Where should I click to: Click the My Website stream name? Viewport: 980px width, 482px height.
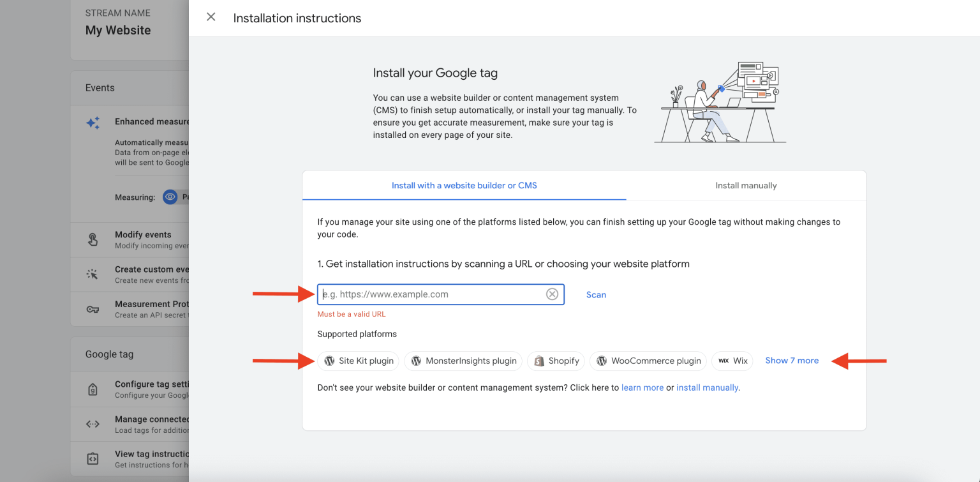118,30
